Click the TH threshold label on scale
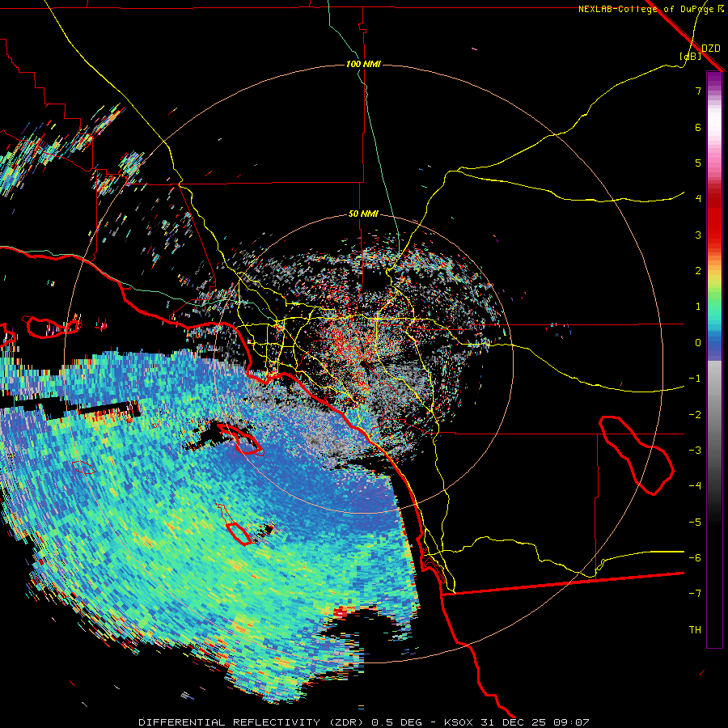Screen dimensions: 728x728 tap(695, 630)
